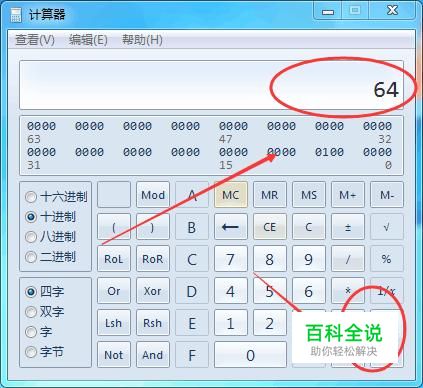This screenshot has width=423, height=388.
Task: Click the number 6 key
Action: [309, 291]
